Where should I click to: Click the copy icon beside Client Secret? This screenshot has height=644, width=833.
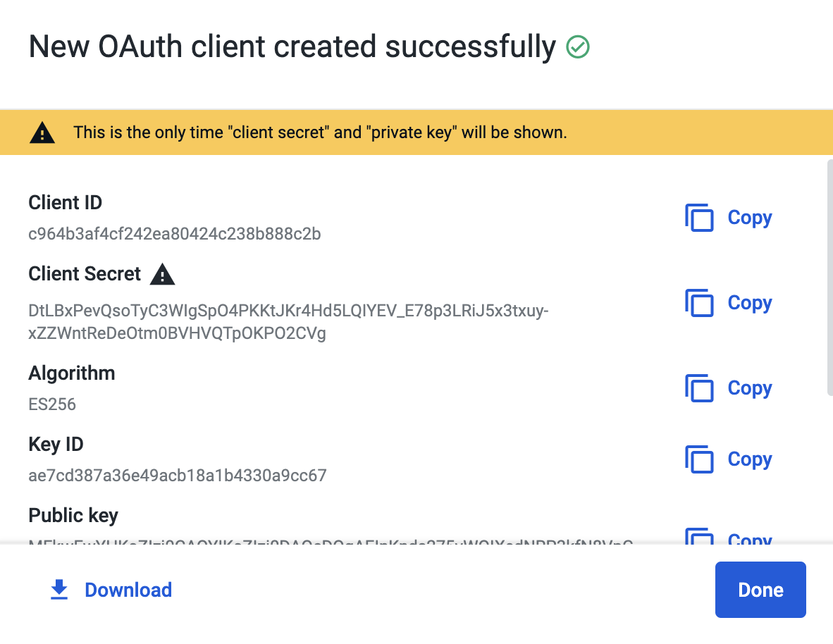(x=699, y=303)
